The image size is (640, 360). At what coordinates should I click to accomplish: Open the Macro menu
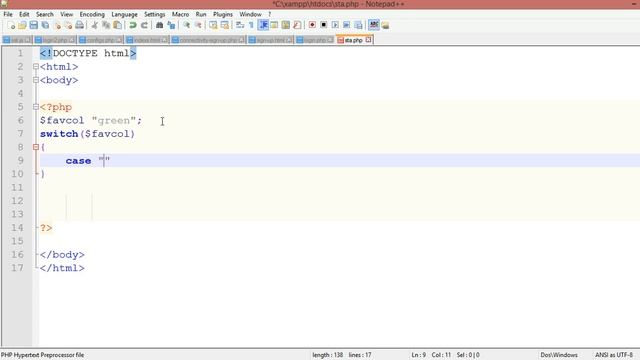tap(180, 14)
